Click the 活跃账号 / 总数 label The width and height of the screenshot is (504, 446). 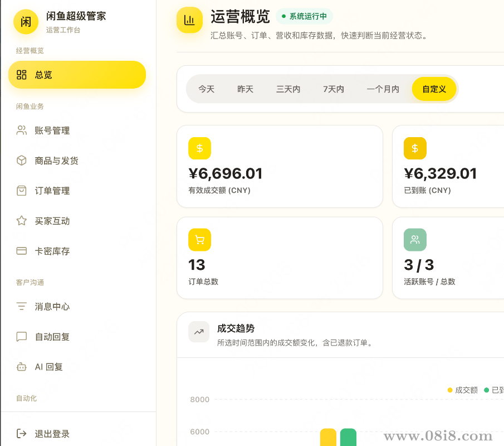429,282
